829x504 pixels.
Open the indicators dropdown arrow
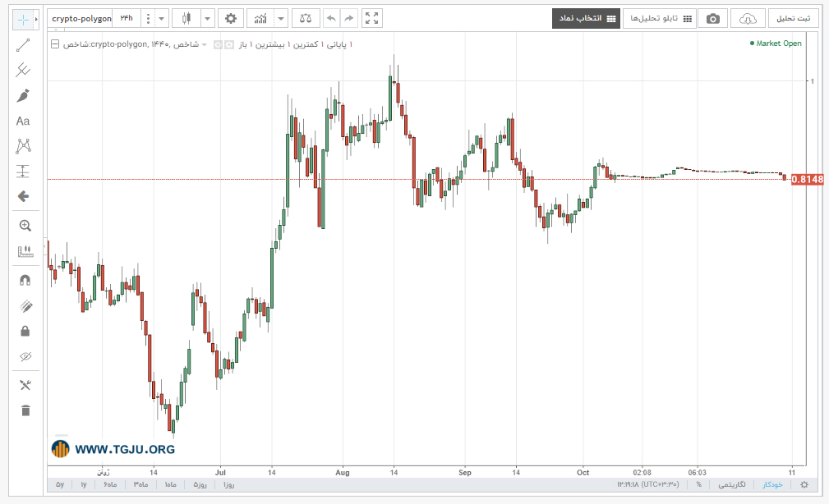coord(281,19)
